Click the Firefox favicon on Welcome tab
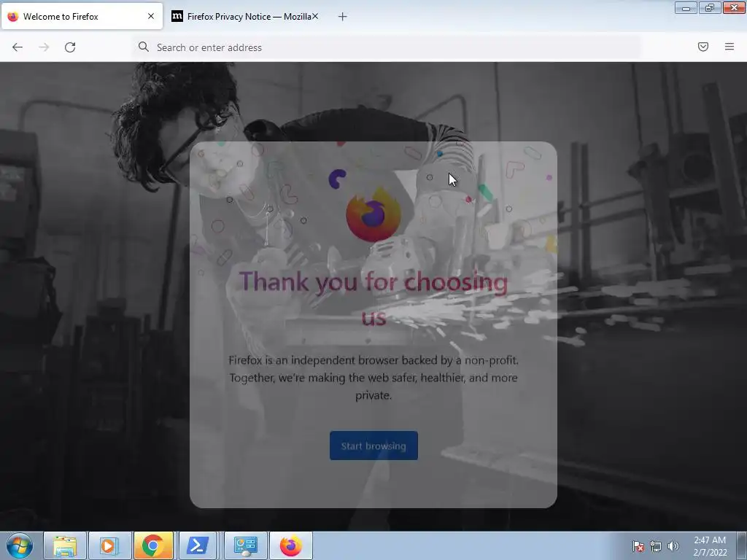Viewport: 747px width, 560px height. point(13,17)
